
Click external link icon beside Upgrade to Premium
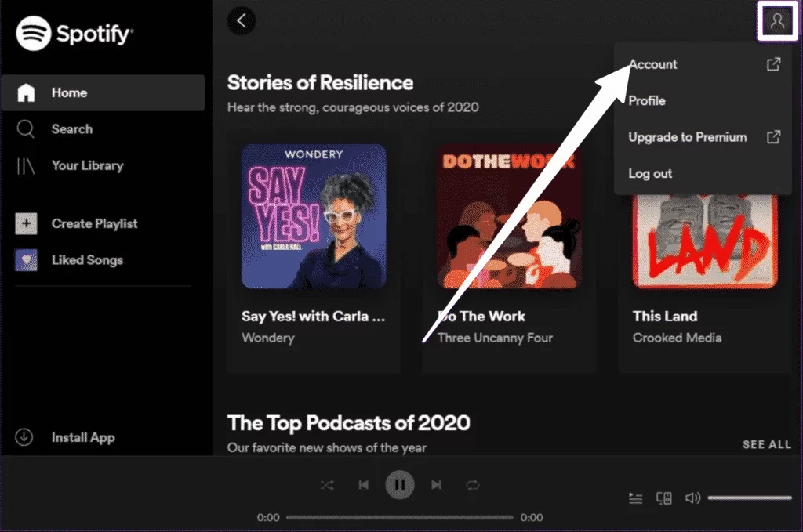(x=773, y=137)
